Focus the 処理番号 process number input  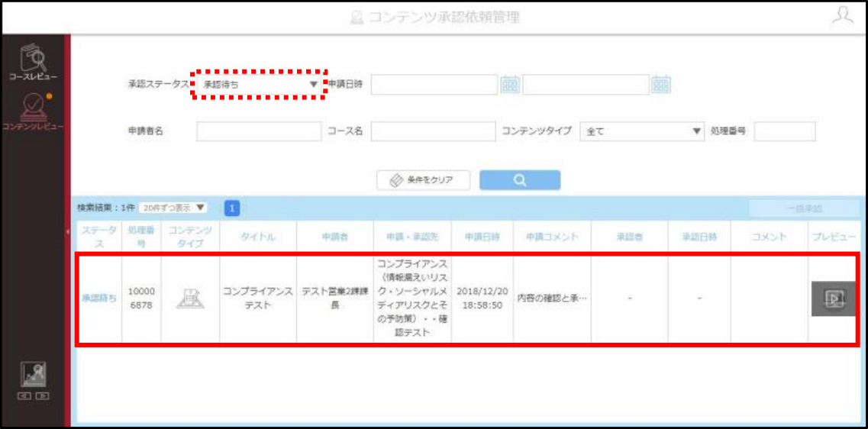(x=785, y=132)
